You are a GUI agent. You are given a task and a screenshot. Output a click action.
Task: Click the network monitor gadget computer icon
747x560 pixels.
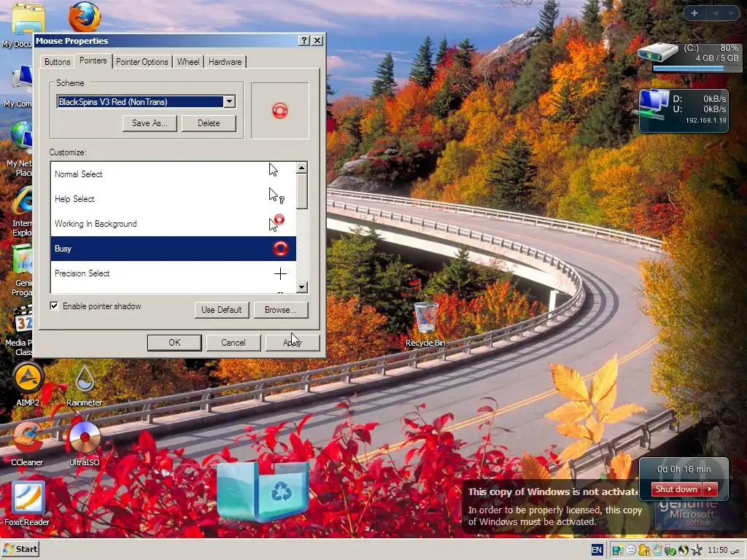[x=654, y=106]
